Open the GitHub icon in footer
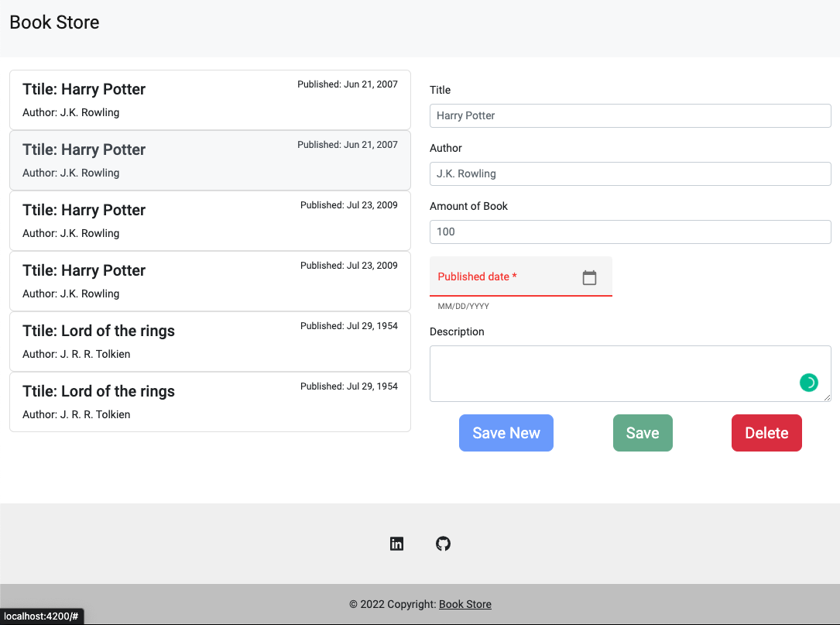 pos(443,544)
